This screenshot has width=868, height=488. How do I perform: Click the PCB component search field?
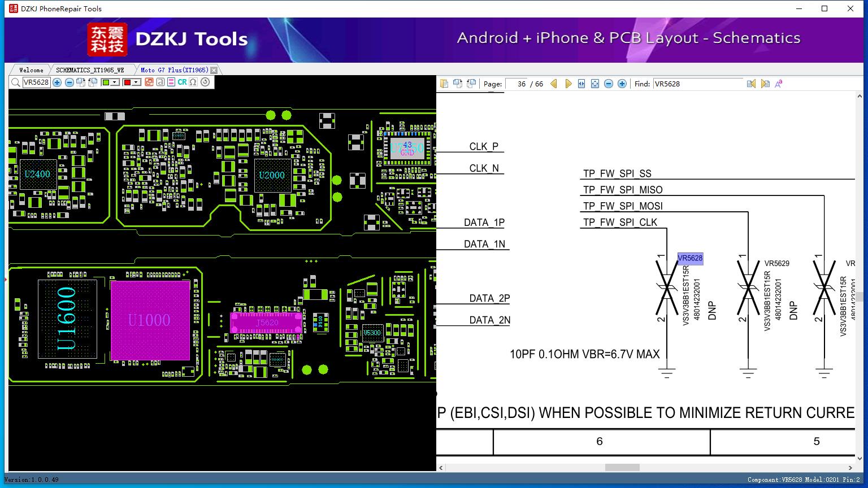[x=36, y=82]
